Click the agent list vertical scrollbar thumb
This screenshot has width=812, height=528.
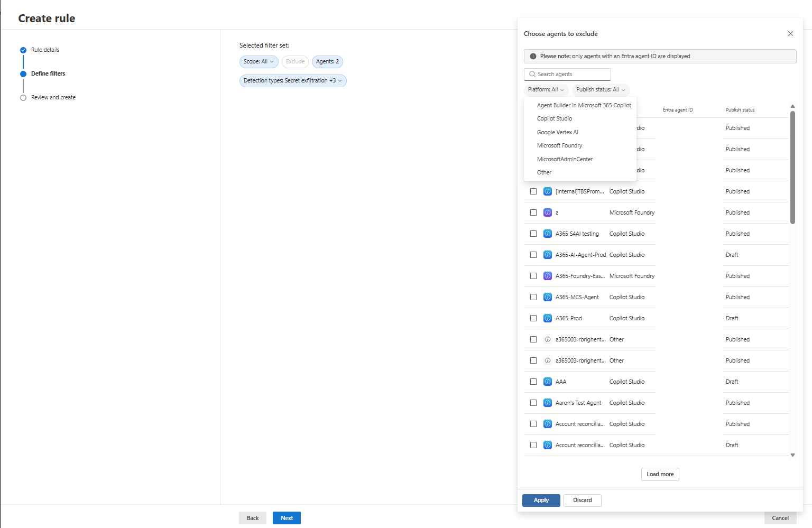(792, 168)
